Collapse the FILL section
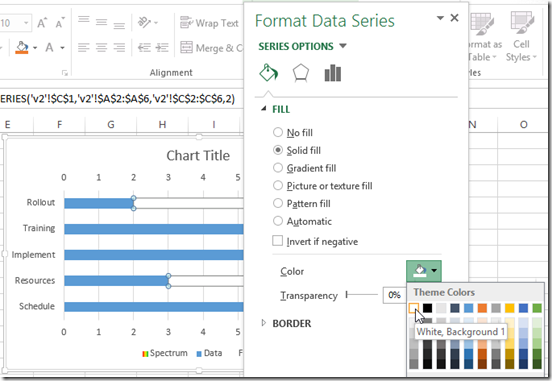This screenshot has width=552, height=381. (x=263, y=109)
